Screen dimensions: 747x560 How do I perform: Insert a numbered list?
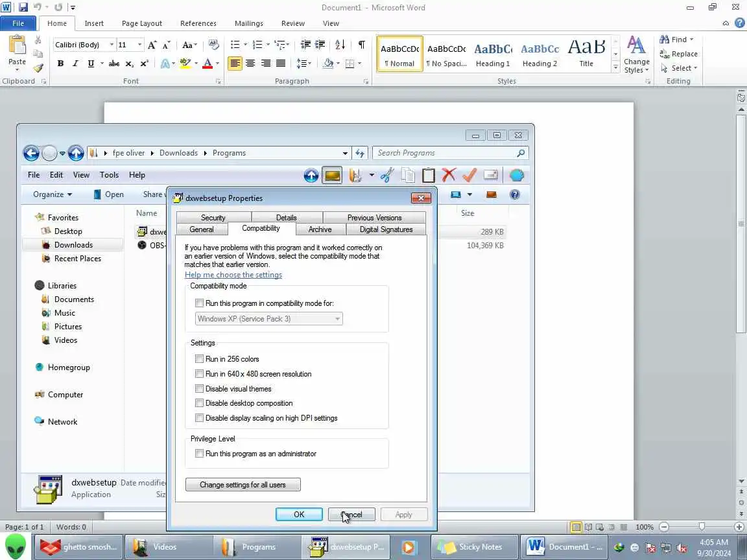[257, 45]
